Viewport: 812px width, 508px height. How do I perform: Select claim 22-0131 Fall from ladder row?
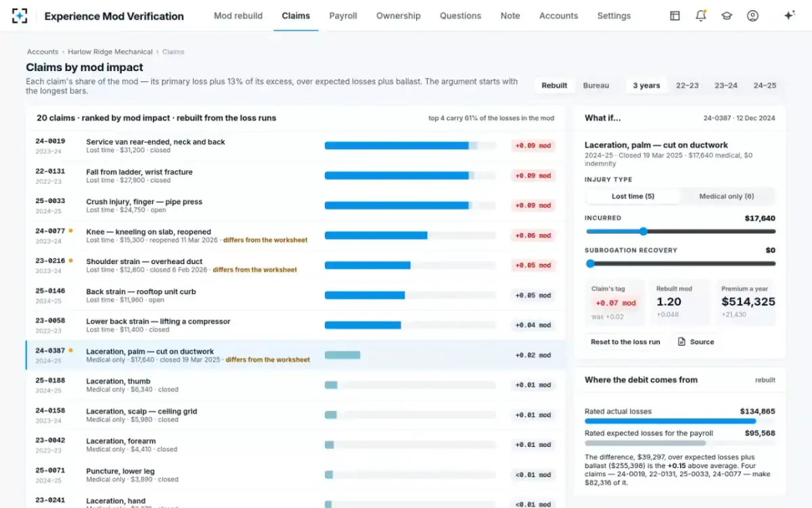[x=296, y=175]
